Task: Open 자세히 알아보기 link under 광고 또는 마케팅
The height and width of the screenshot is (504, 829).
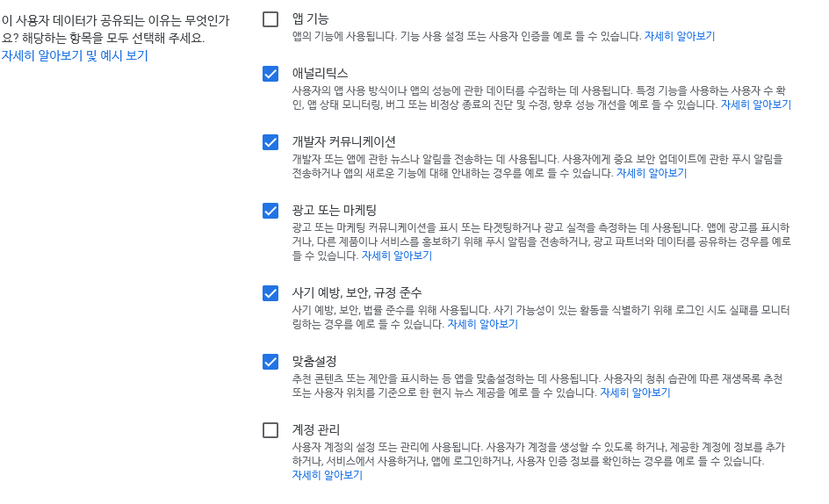Action: pyautogui.click(x=397, y=256)
